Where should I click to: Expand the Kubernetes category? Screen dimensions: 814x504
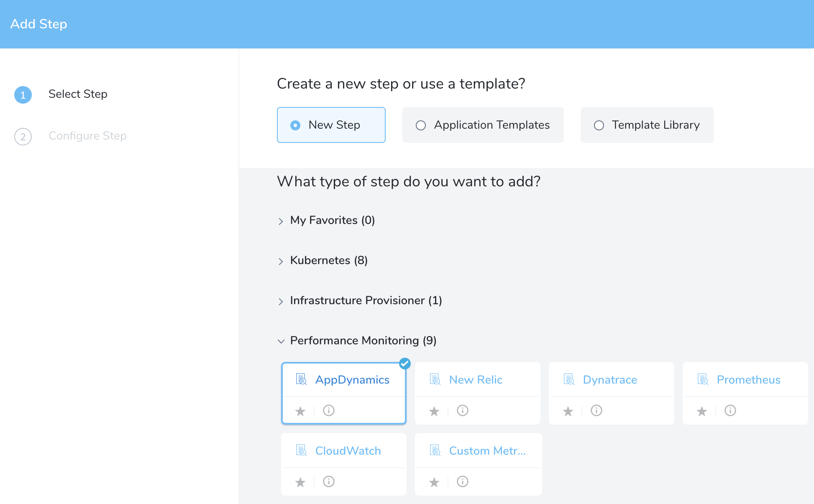tap(323, 260)
